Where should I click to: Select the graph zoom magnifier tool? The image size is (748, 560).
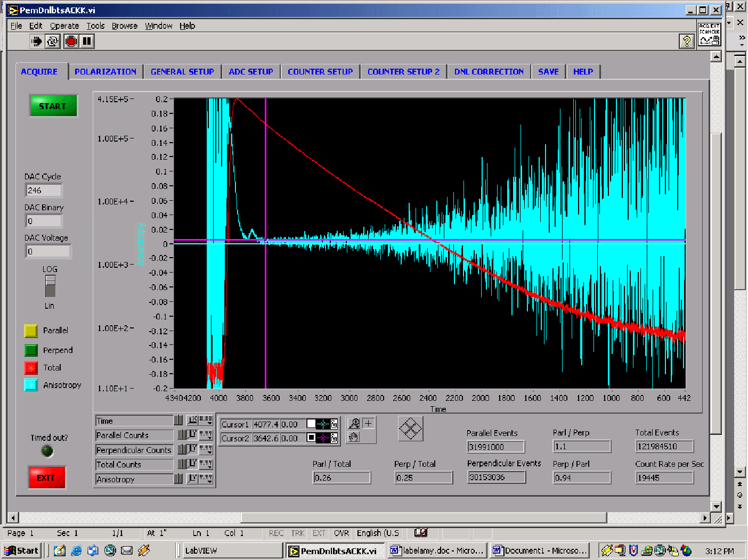coord(354,423)
